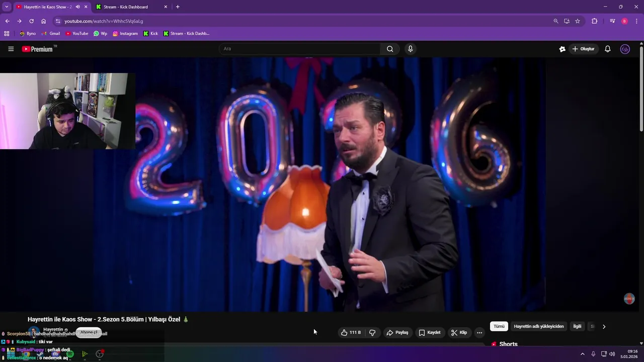Open the YouTube account avatar menu

point(625,49)
